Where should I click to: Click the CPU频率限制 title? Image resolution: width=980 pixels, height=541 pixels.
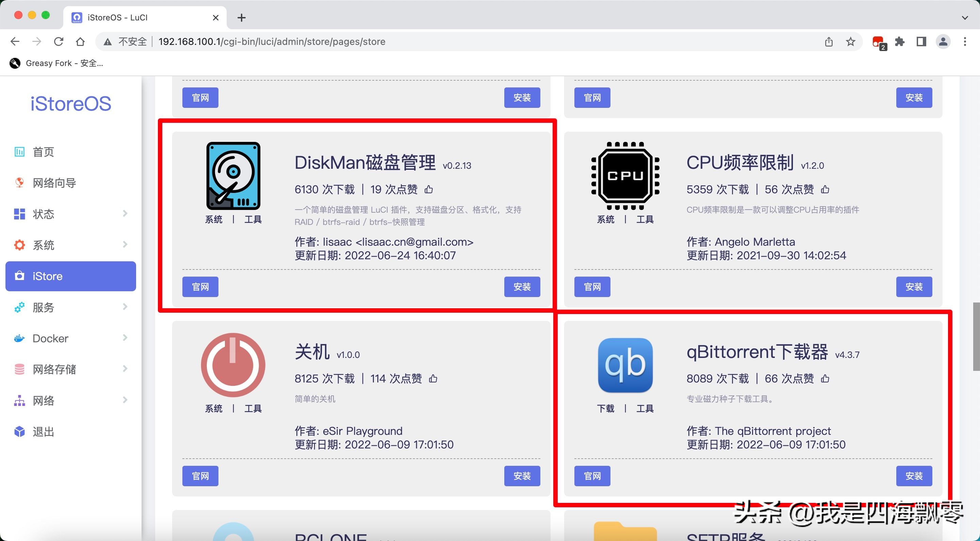point(740,162)
